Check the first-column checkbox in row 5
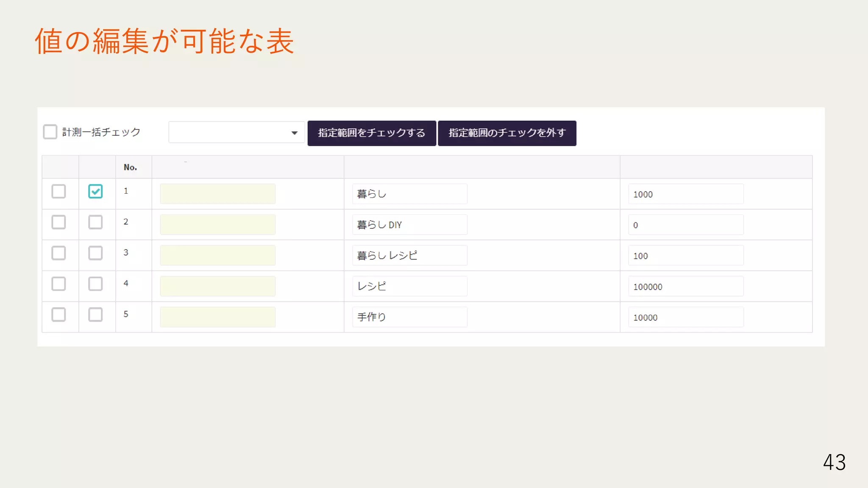 tap(58, 315)
